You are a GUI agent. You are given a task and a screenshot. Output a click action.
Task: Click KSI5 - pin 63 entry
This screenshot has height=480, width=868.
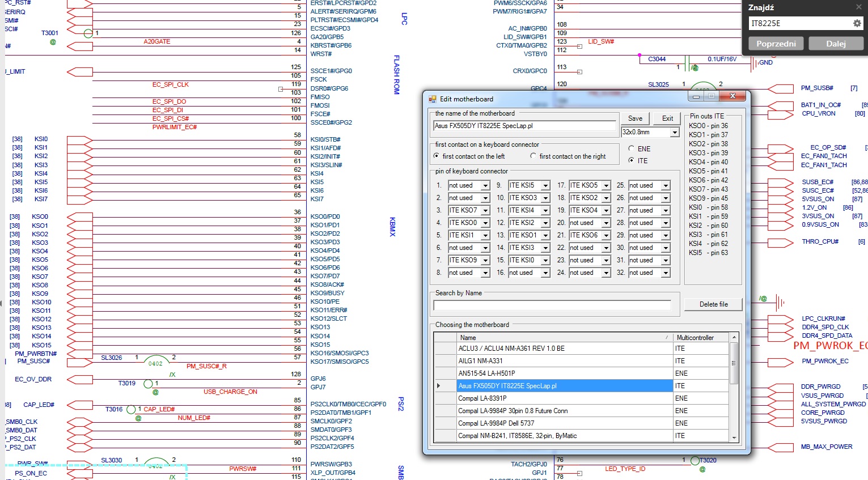click(708, 253)
